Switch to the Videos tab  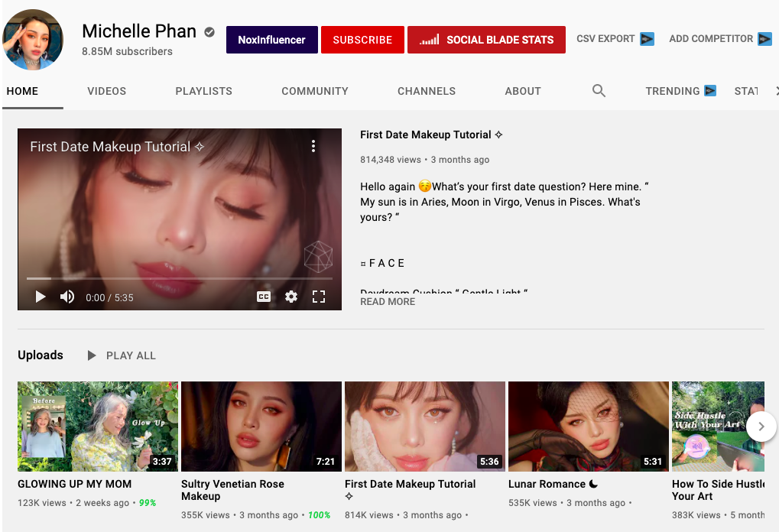(107, 91)
